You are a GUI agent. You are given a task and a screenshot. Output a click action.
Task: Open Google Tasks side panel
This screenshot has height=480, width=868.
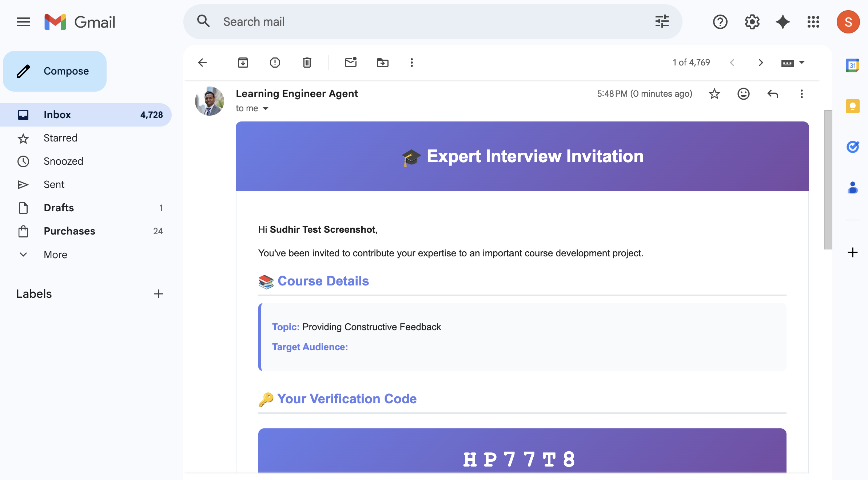pos(853,147)
